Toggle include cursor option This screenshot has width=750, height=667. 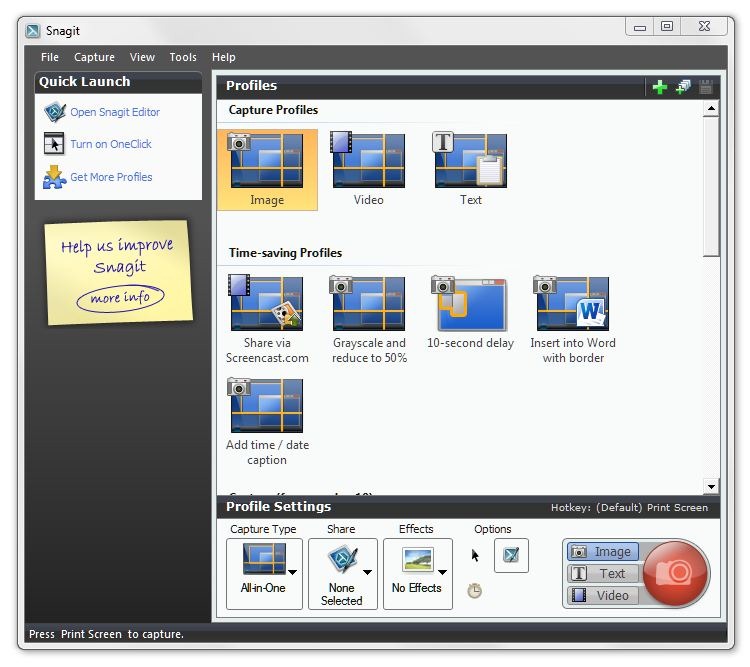click(x=475, y=556)
